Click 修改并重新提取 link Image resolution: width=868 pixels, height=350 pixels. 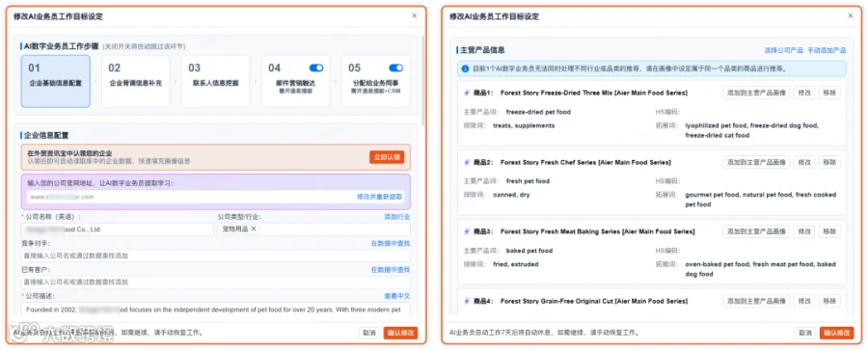(x=380, y=197)
